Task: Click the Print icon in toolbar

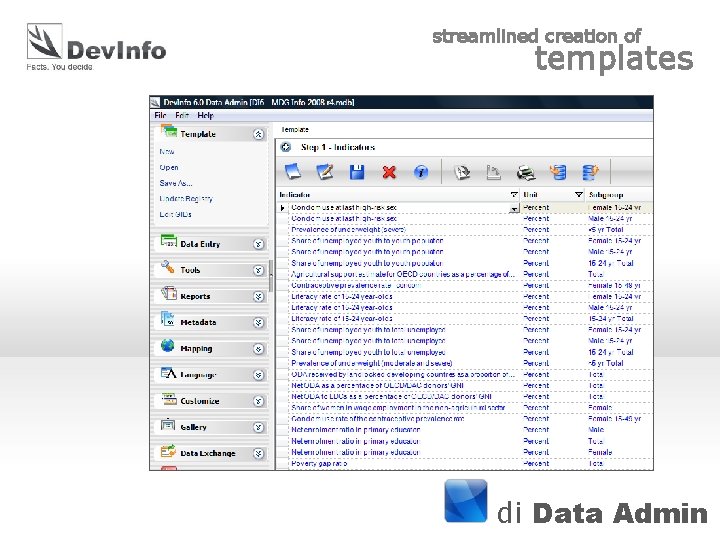Action: point(526,173)
